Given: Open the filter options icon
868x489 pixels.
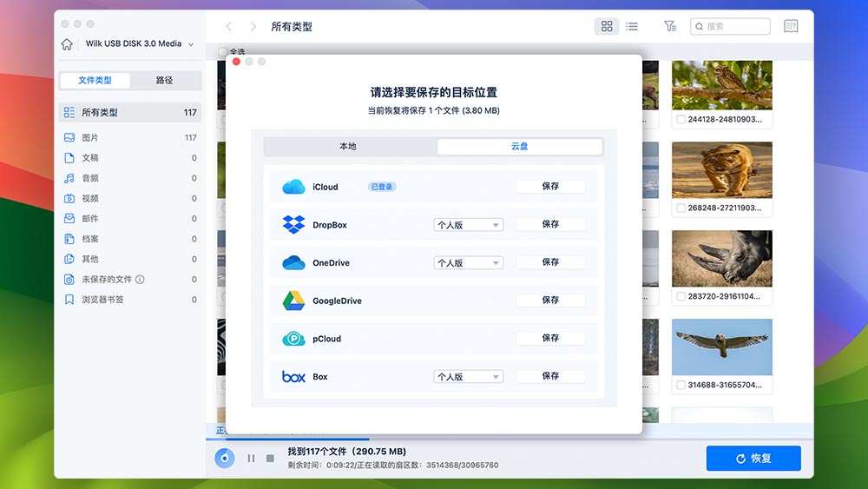Looking at the screenshot, I should 670,26.
